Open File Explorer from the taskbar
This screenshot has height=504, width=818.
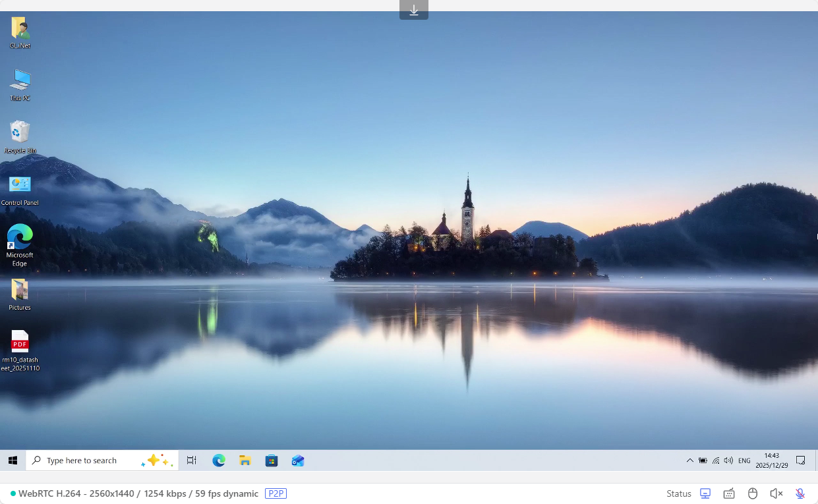click(245, 461)
